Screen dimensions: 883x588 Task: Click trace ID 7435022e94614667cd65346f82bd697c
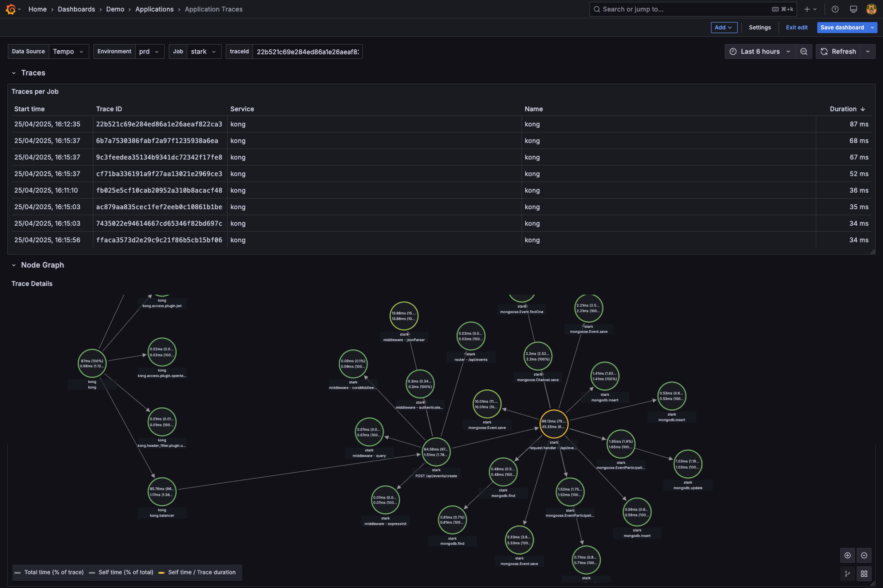click(159, 223)
